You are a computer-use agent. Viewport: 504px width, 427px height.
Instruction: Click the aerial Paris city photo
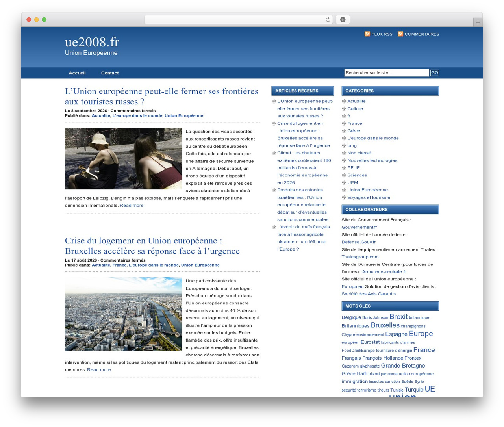(123, 314)
